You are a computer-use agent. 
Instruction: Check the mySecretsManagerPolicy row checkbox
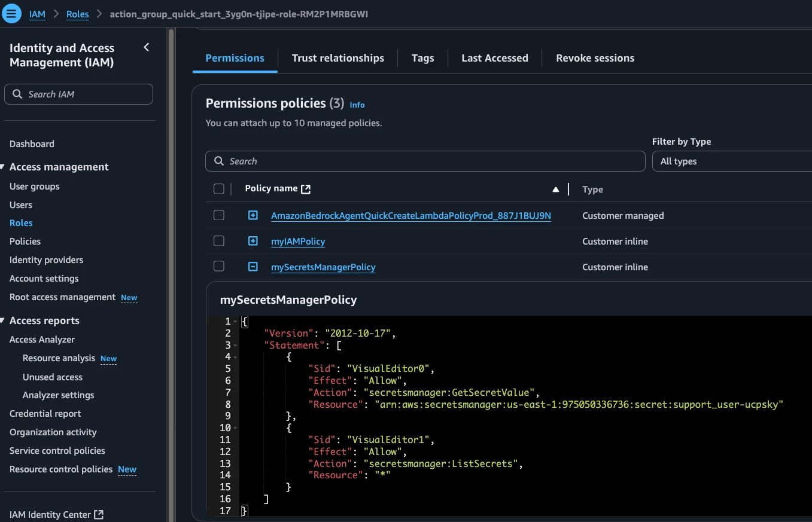219,267
